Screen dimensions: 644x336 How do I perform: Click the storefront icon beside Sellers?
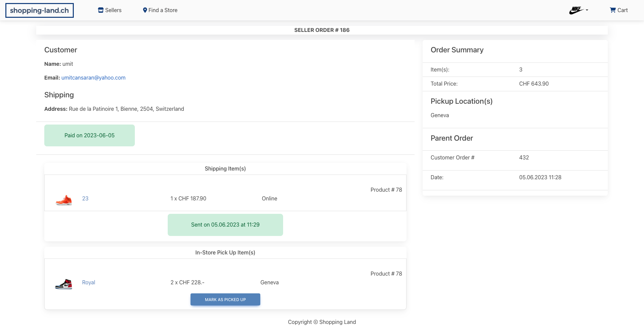tap(100, 10)
